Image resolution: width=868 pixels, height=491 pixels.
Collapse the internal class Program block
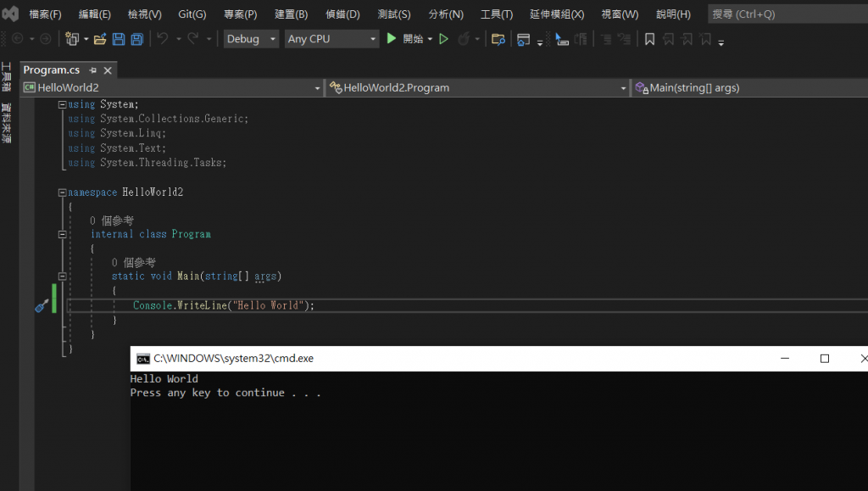[63, 234]
